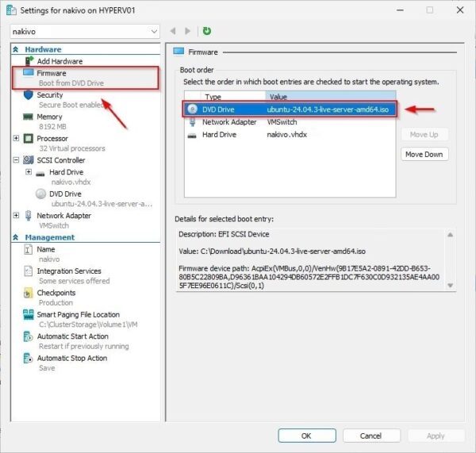This screenshot has height=453, width=476.
Task: Click the Hard Drive icon in the boot order list
Action: 192,136
